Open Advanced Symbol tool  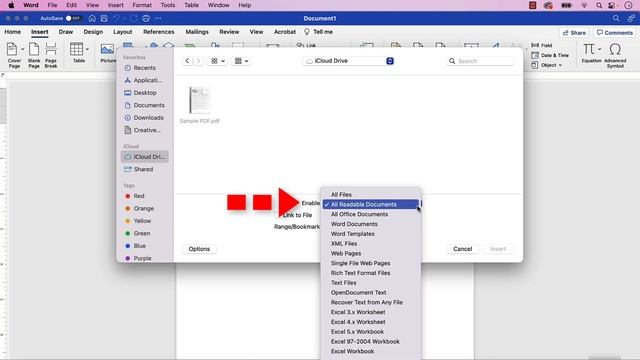click(615, 55)
